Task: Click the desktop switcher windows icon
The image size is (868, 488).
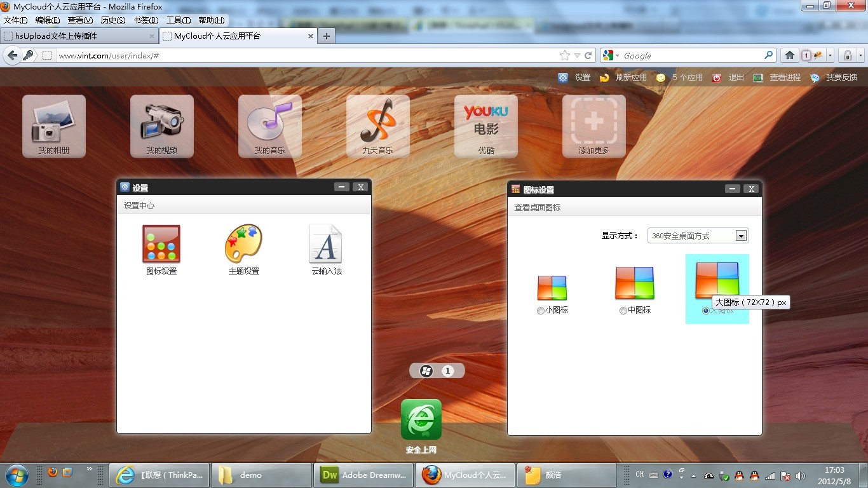Action: click(x=426, y=371)
